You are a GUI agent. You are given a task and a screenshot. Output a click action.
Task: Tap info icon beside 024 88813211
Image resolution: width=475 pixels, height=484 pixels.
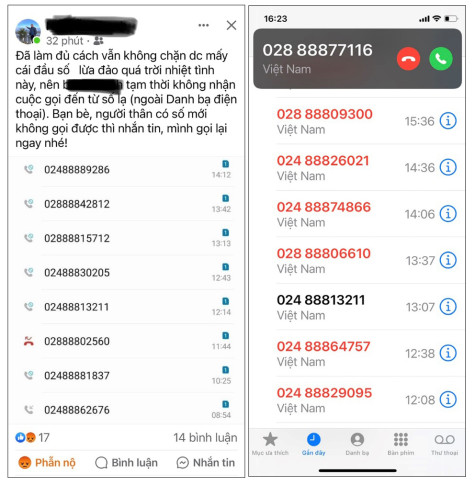448,306
